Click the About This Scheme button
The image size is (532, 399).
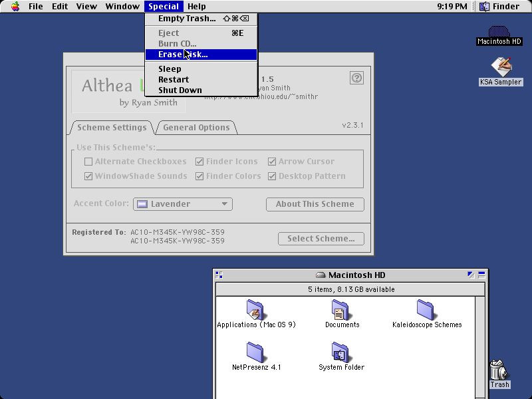pyautogui.click(x=315, y=204)
